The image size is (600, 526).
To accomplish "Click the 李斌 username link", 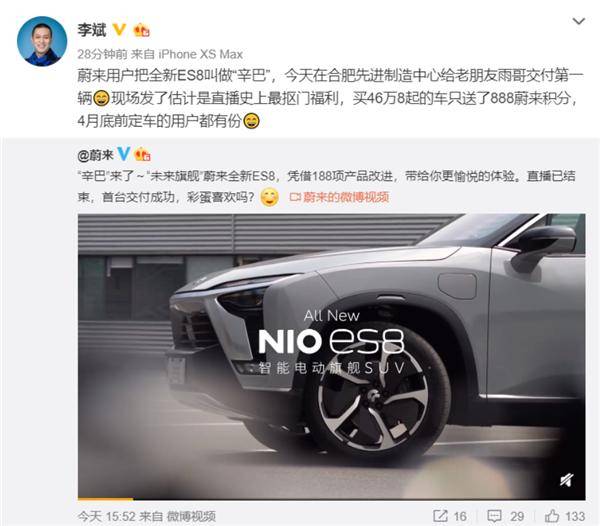I will (91, 30).
